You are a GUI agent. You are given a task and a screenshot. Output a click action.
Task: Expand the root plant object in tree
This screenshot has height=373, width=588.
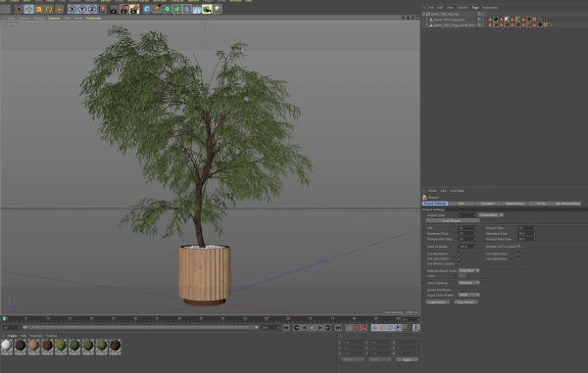[423, 14]
